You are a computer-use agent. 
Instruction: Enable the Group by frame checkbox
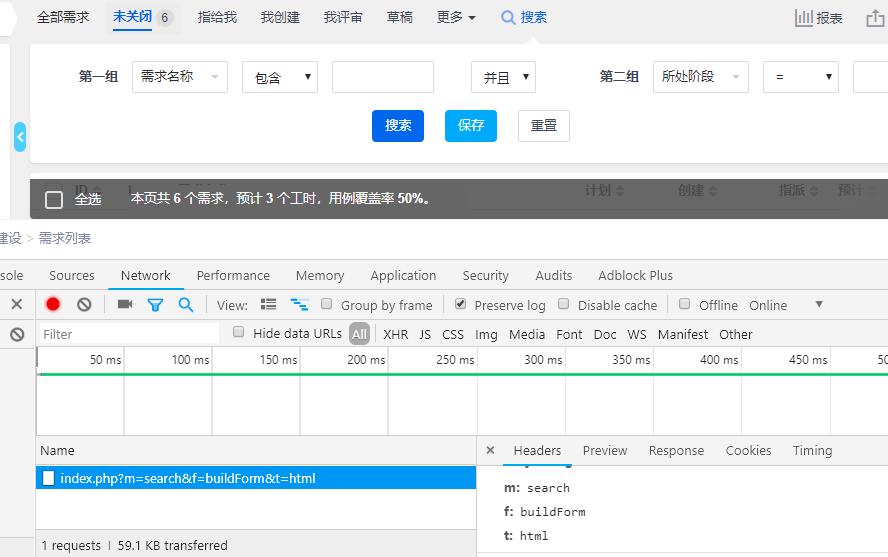(x=327, y=304)
